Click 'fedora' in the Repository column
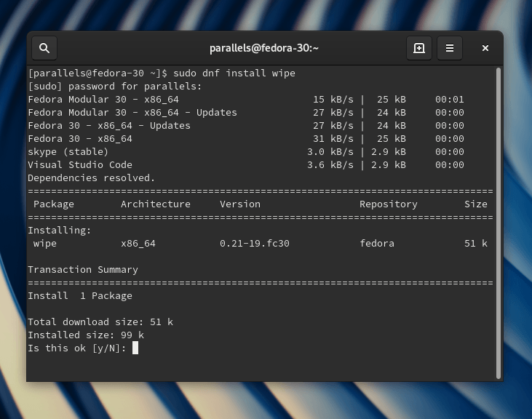 (377, 244)
